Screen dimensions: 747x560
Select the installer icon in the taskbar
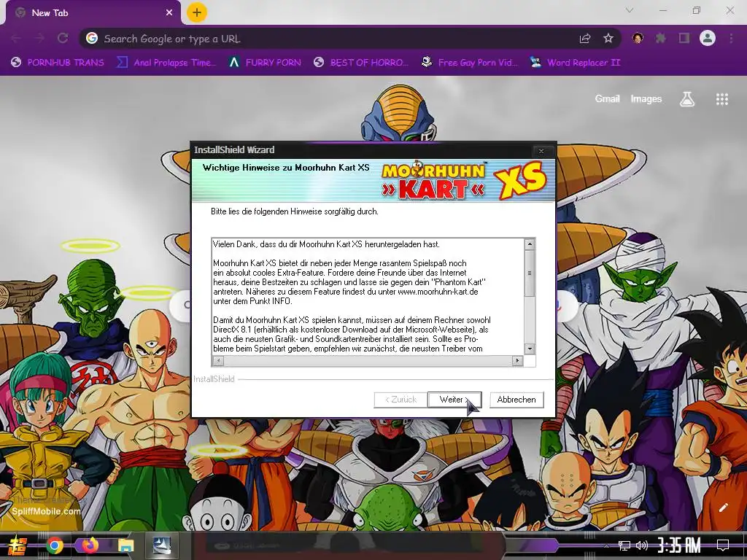pos(161,545)
